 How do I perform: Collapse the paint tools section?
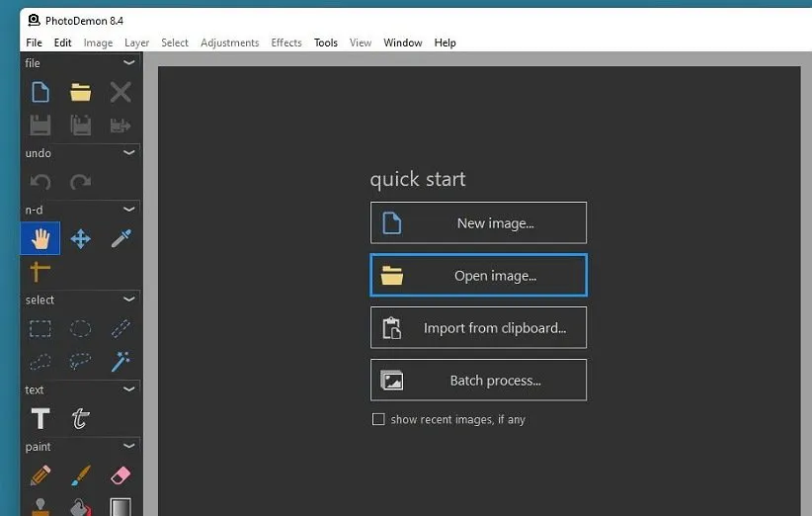(128, 447)
